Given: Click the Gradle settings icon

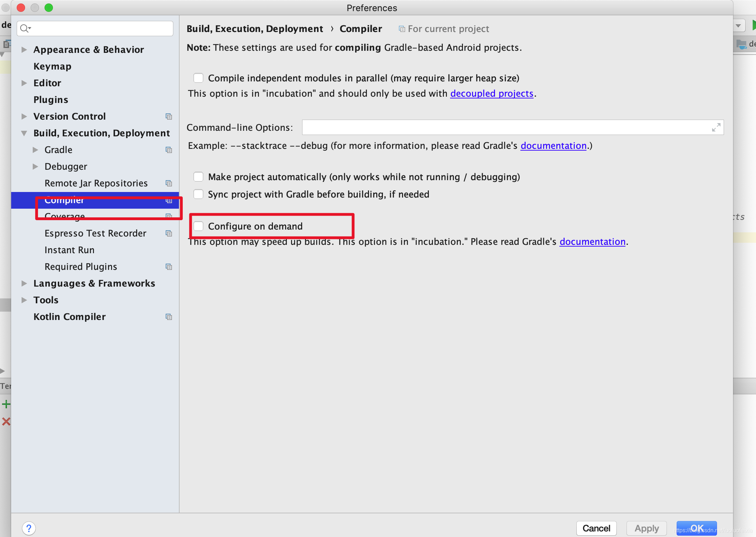Looking at the screenshot, I should click(167, 149).
